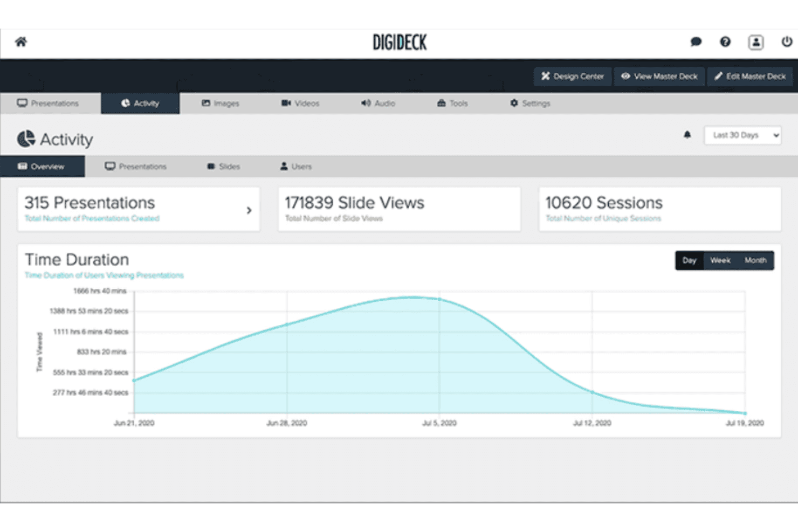Click the Activity pie chart heading icon
The image size is (798, 532).
[x=26, y=139]
